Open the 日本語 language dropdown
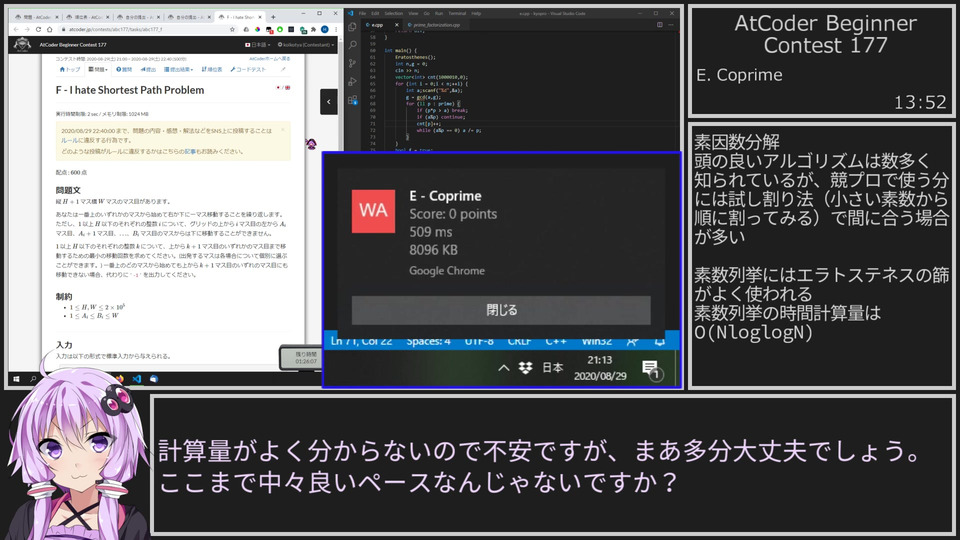 point(258,45)
